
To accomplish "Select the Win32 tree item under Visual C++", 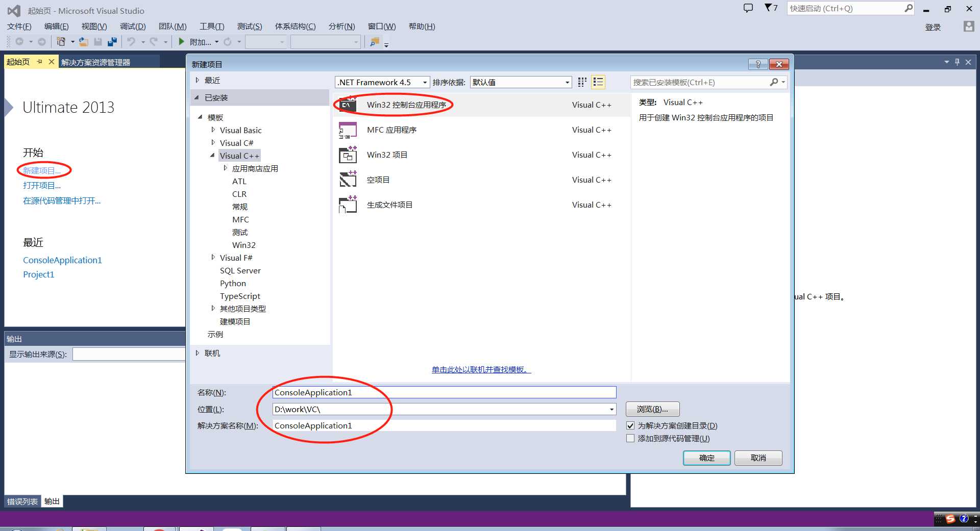I will tap(244, 245).
